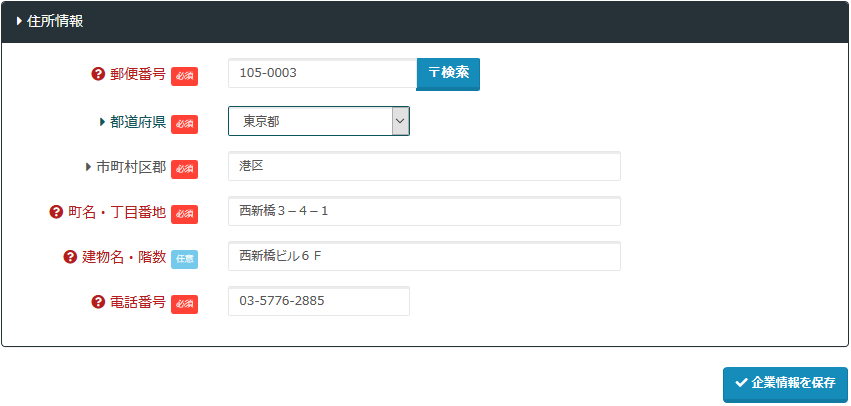This screenshot has height=406, width=851.
Task: Click the address field containing 西新橋3-4-1
Action: coord(424,211)
